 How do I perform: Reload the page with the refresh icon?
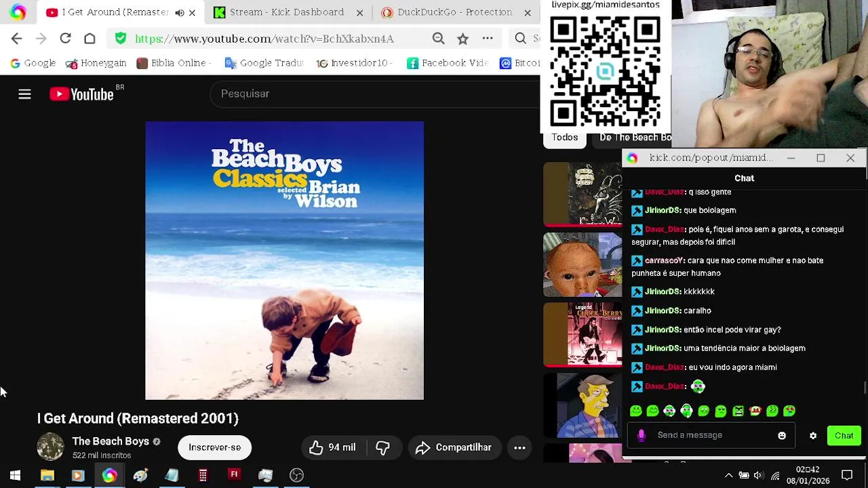click(65, 39)
